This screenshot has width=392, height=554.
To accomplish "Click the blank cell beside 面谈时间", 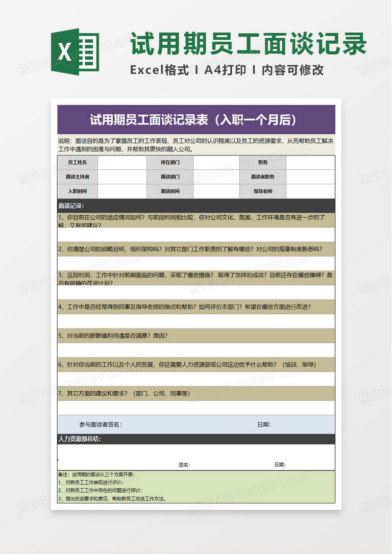I will pos(216,192).
